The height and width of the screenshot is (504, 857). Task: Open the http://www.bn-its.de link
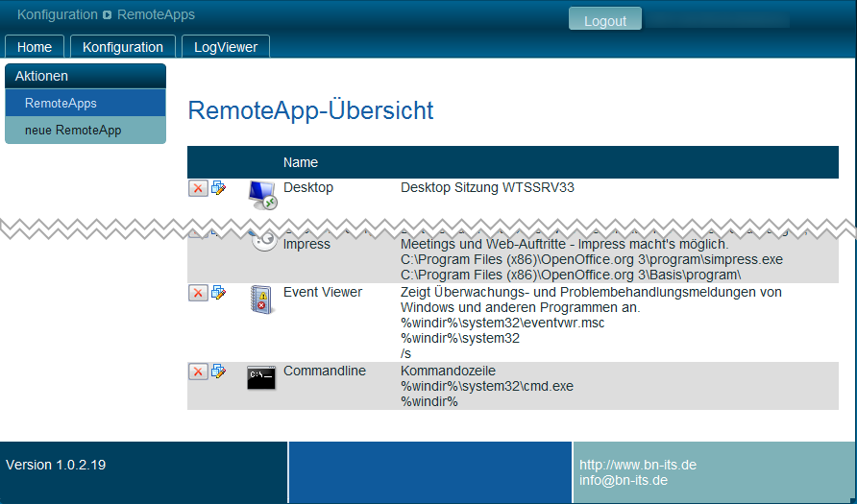[x=638, y=465]
